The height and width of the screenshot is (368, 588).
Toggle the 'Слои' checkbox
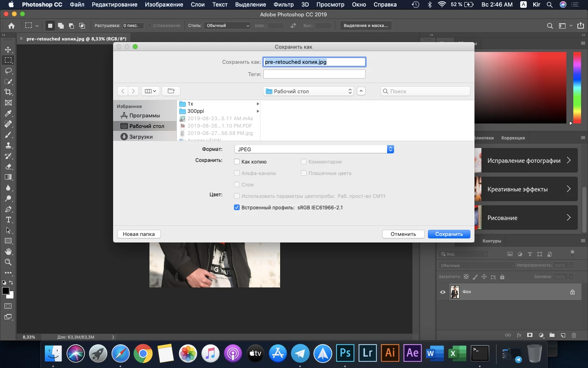point(237,185)
